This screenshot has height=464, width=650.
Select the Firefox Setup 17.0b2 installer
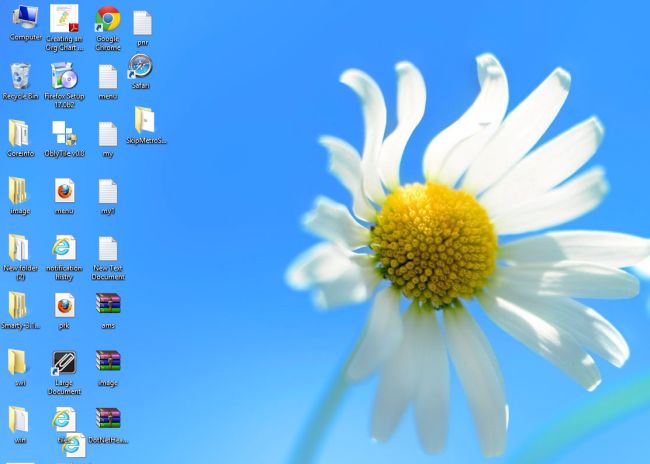click(64, 85)
